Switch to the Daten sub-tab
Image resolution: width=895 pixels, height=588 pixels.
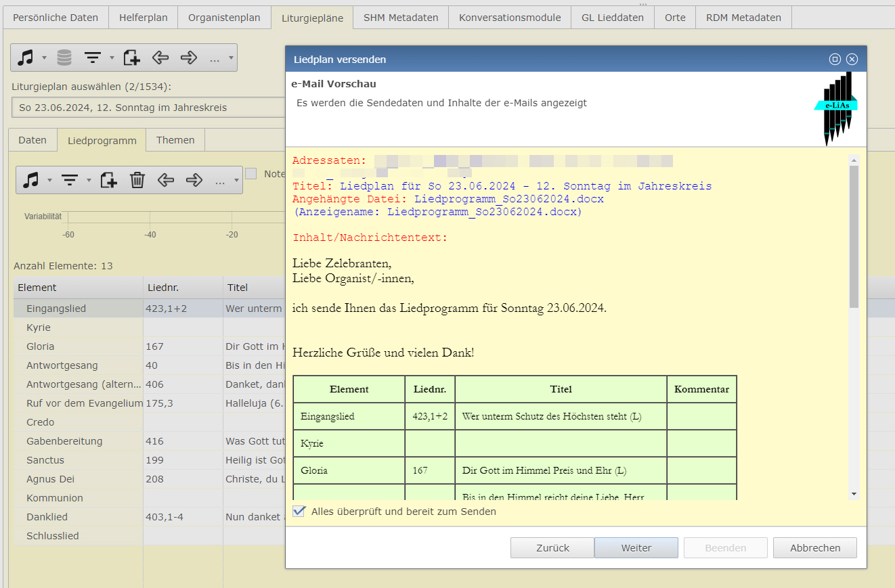(x=32, y=140)
